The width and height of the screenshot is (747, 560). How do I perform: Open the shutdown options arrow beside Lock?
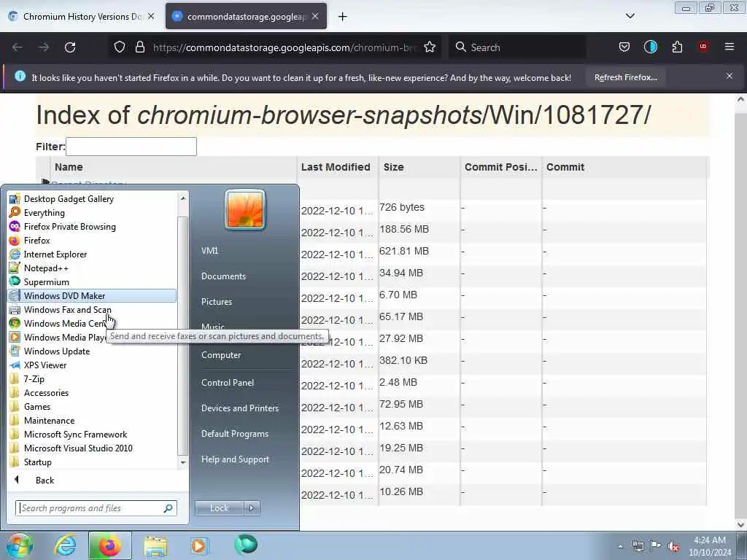252,508
